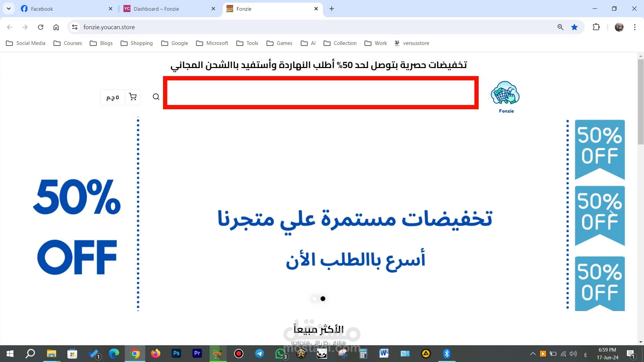Click the browser reload button
The width and height of the screenshot is (644, 362).
click(x=41, y=27)
